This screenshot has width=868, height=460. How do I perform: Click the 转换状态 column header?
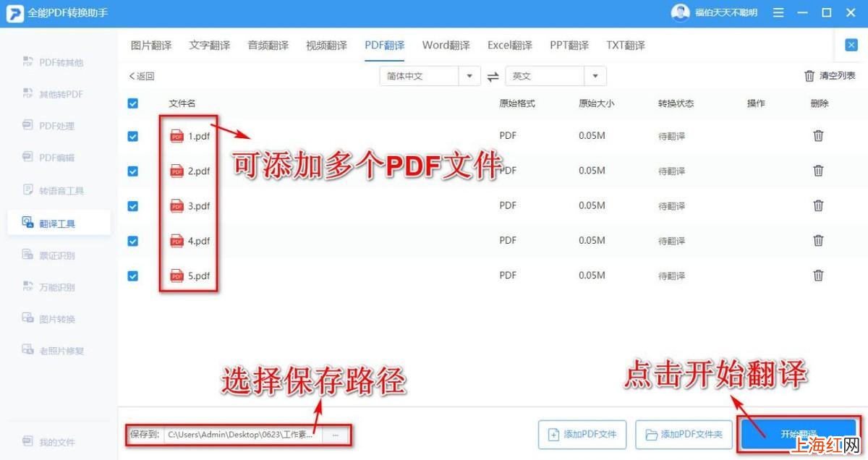[676, 103]
